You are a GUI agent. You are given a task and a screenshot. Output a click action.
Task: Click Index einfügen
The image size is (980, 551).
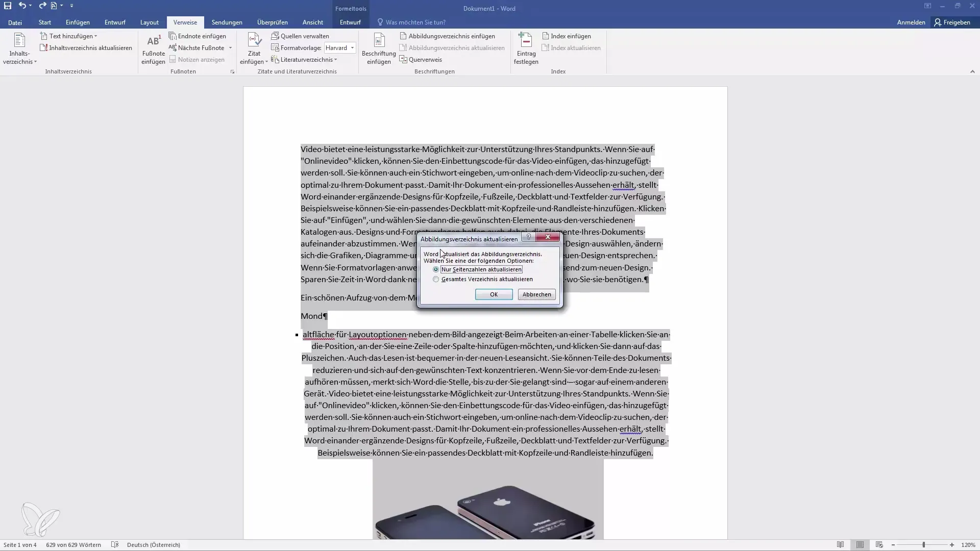click(x=566, y=36)
